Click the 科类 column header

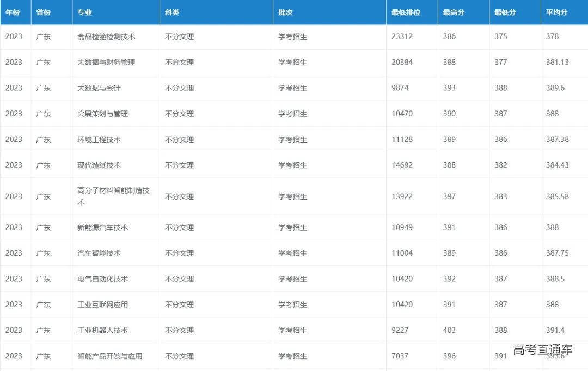pos(171,12)
